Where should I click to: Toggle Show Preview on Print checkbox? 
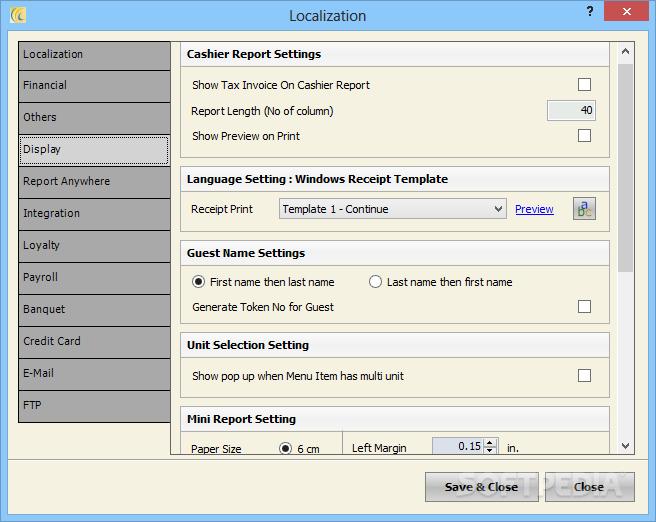pos(584,136)
